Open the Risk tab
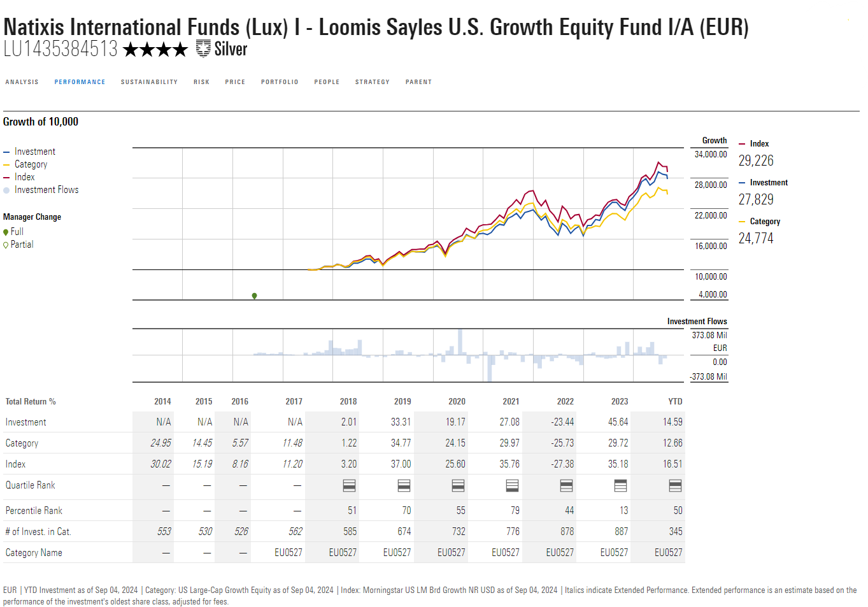Screen dimensions: 868x607 [x=202, y=82]
